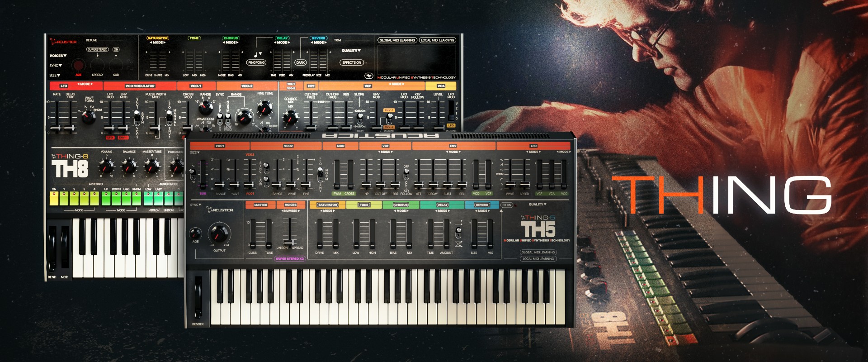
Task: Open the SYNC dropdown on TH5
Action: (196, 205)
